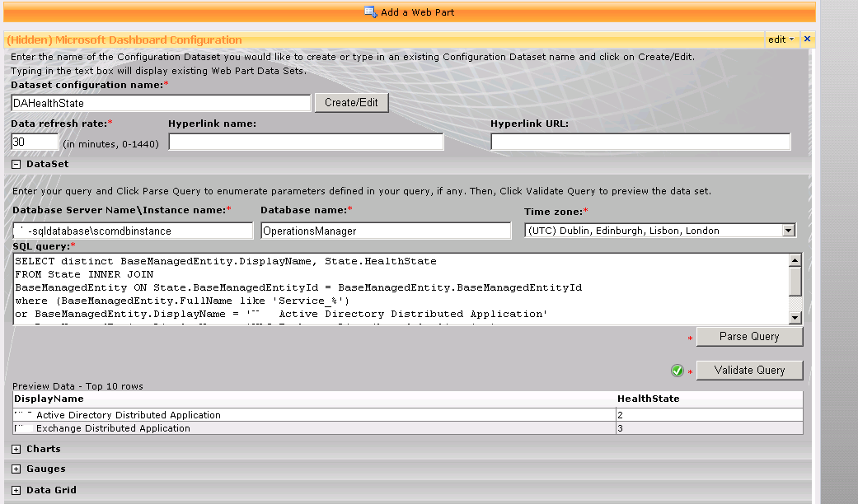Click the Create/Edit button
The image size is (858, 504).
pos(351,102)
